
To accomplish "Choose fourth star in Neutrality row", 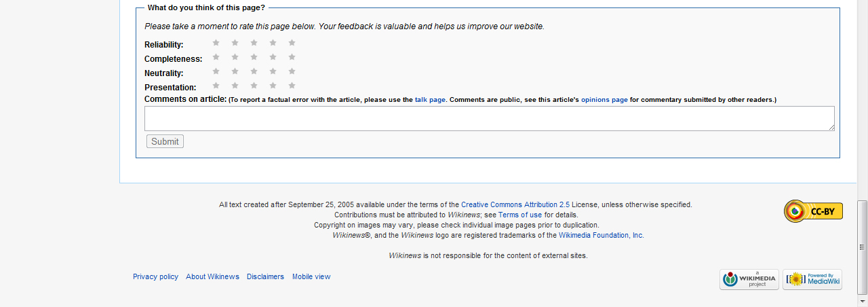I will point(273,71).
